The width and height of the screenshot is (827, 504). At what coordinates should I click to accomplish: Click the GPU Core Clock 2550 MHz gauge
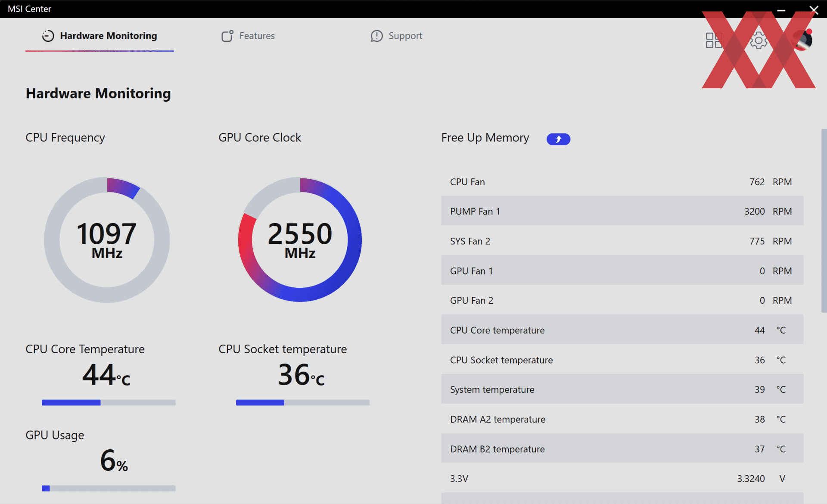300,240
